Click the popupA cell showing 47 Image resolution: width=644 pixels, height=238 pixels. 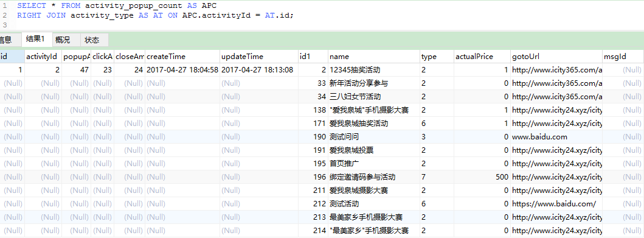pyautogui.click(x=77, y=70)
